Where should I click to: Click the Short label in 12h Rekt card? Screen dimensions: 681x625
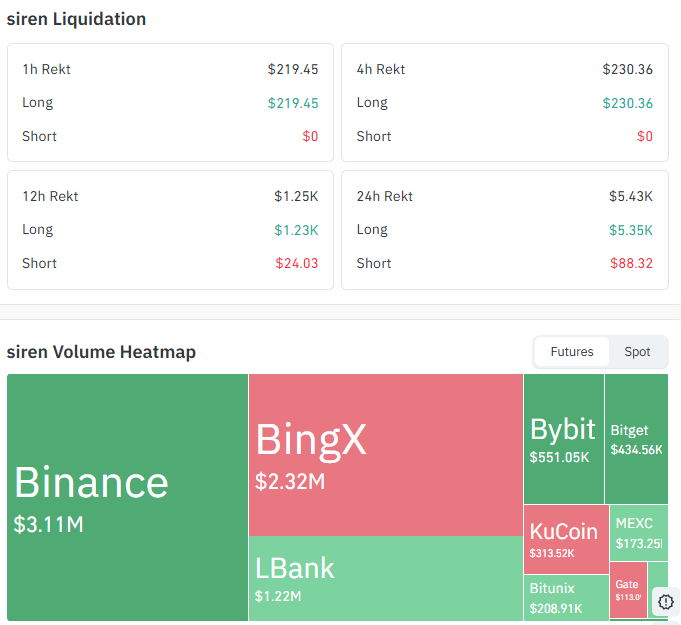click(40, 263)
